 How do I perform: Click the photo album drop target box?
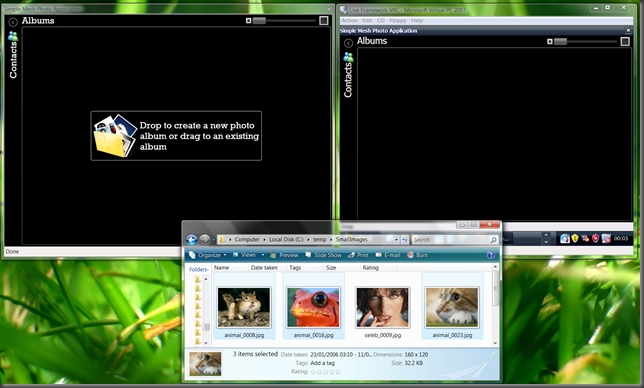176,135
